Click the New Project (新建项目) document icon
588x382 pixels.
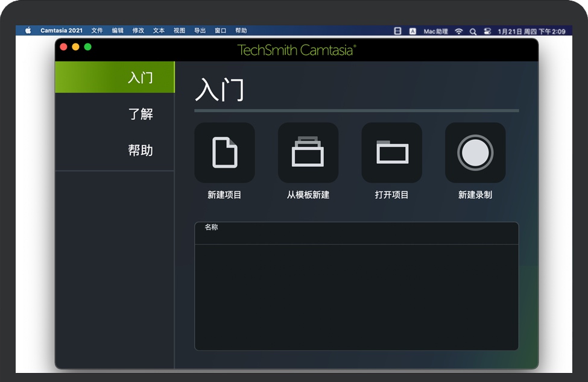(224, 152)
